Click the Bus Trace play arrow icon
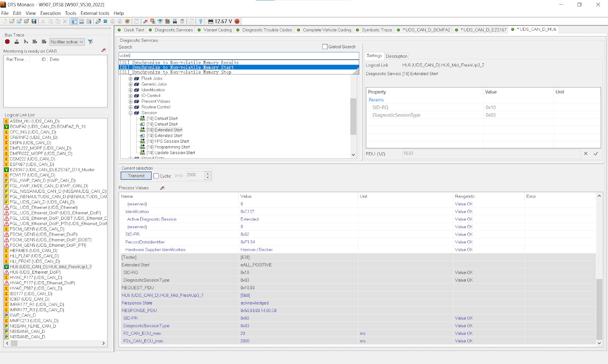The height and width of the screenshot is (364, 608). point(26,42)
